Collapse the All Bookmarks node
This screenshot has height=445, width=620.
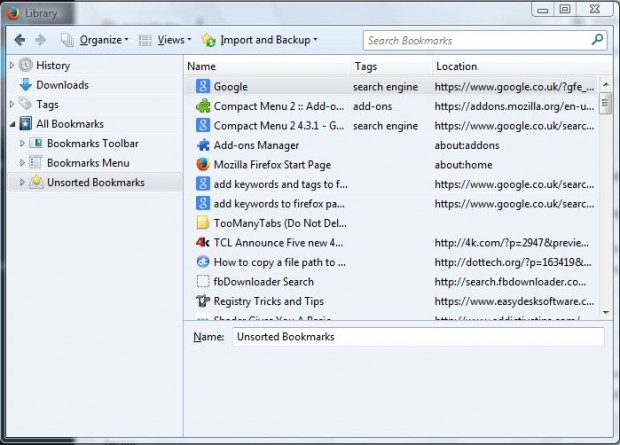tap(12, 124)
